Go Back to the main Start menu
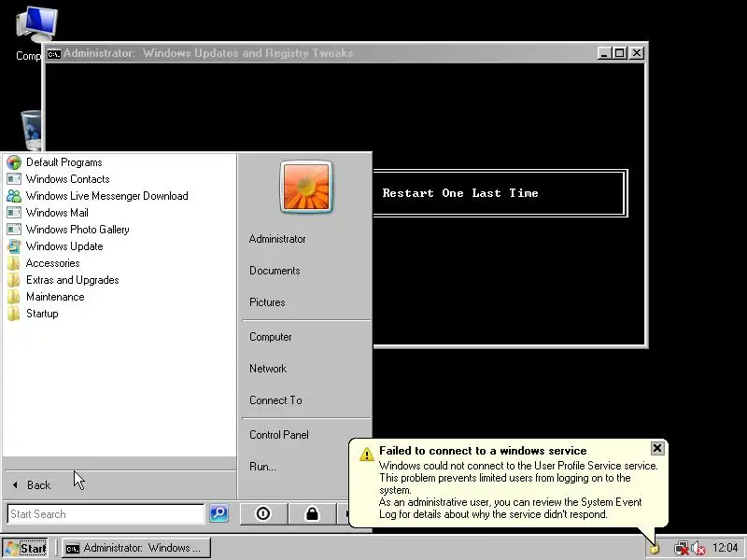Screen dimensions: 747x560 [x=38, y=485]
